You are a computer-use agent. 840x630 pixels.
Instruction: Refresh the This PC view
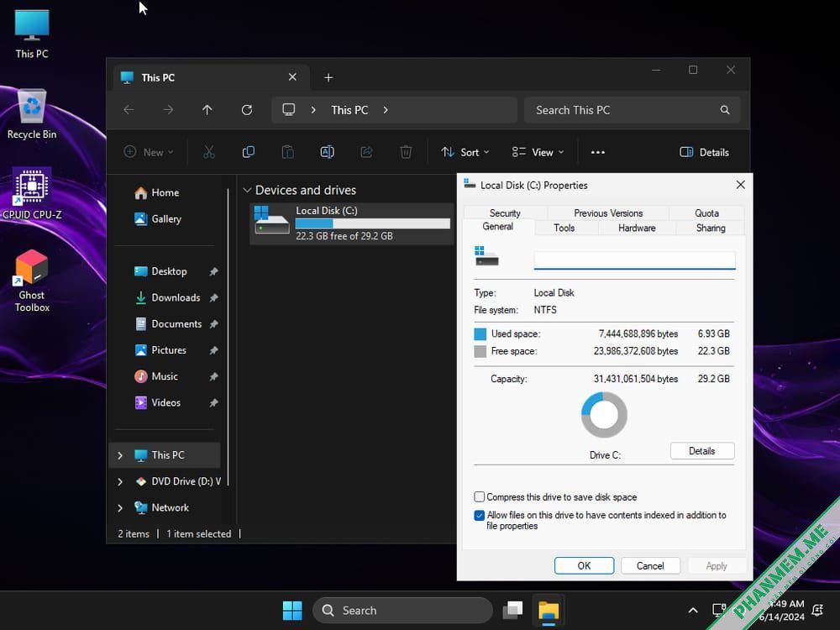coord(247,110)
